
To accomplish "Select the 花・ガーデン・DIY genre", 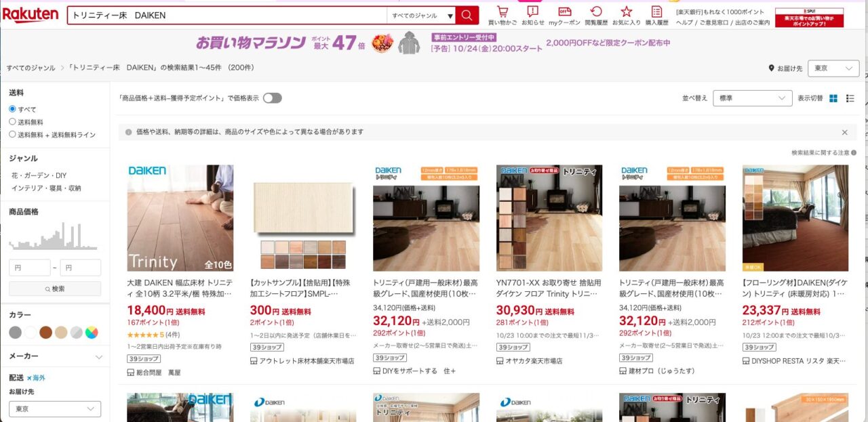I will click(39, 175).
